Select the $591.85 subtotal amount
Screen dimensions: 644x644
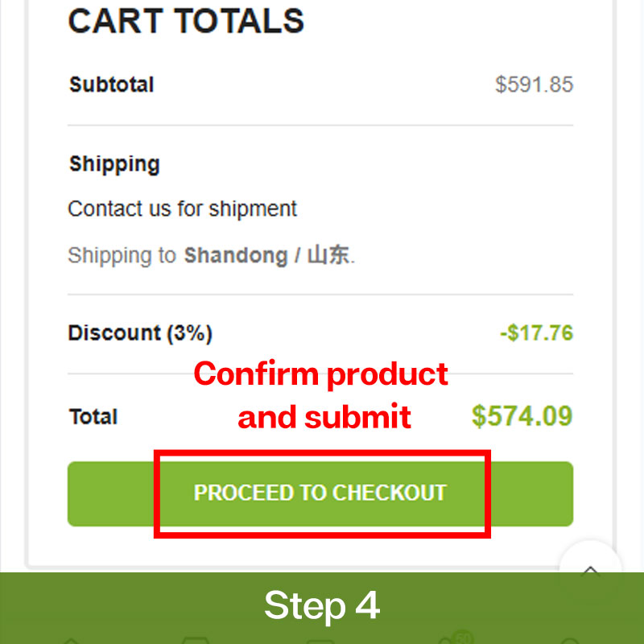534,85
